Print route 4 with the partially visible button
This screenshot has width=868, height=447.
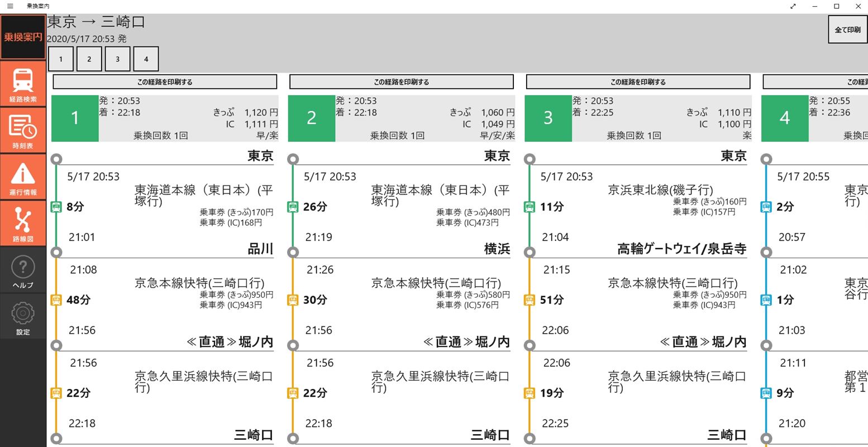(815, 82)
